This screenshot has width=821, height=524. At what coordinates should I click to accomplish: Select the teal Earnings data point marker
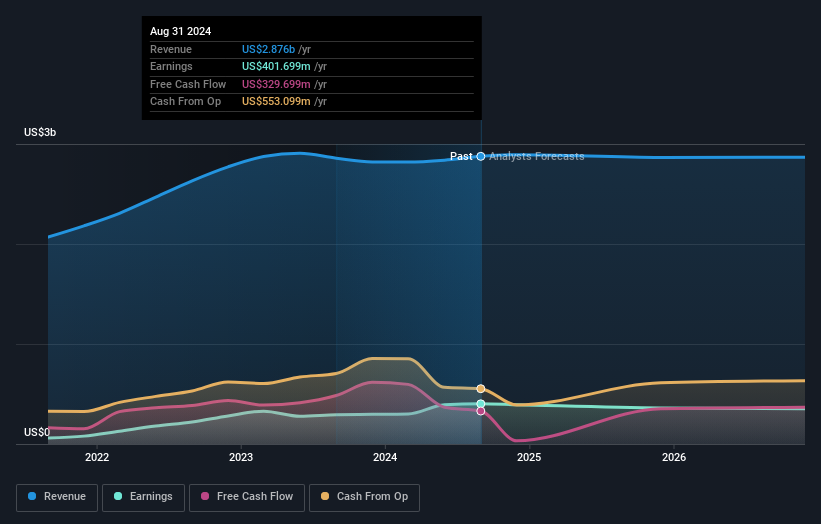pos(481,404)
